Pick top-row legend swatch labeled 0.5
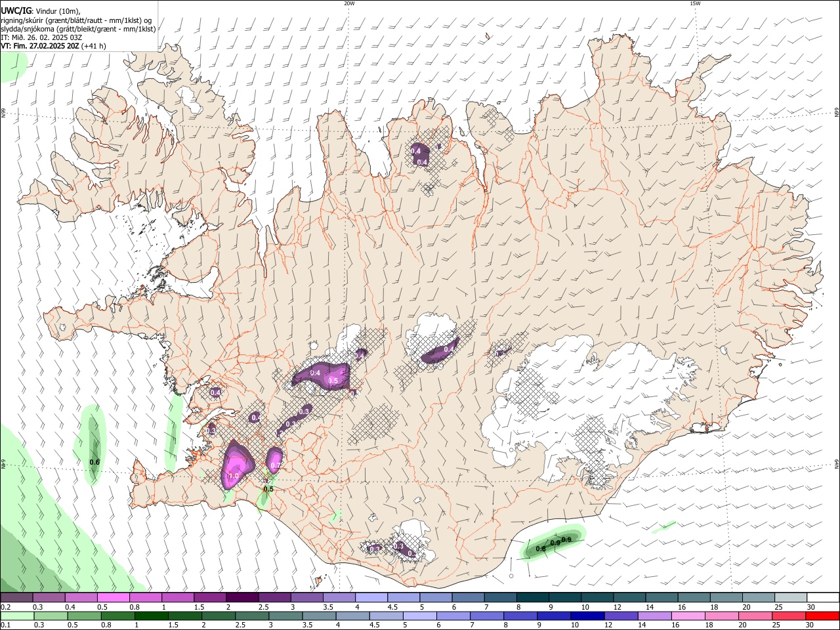 point(113,597)
